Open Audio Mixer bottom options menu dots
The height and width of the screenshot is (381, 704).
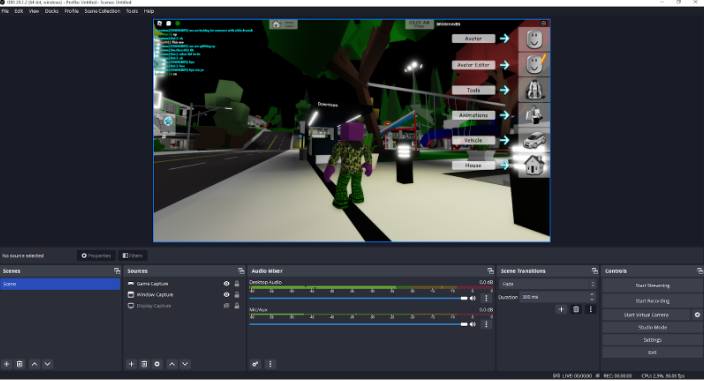pos(270,364)
